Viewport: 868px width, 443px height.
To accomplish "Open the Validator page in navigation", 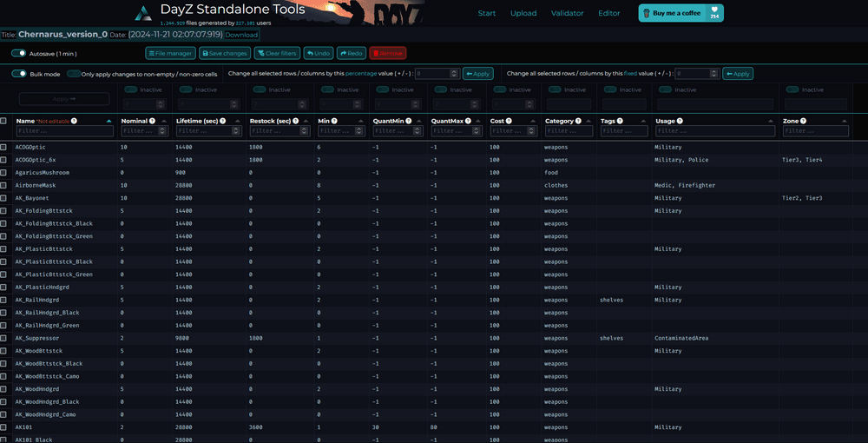I will click(567, 13).
